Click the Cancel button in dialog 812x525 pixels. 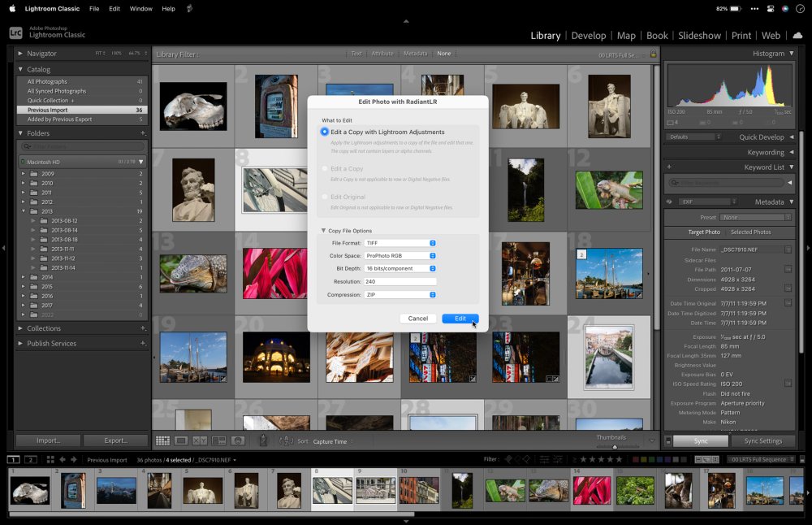tap(418, 319)
